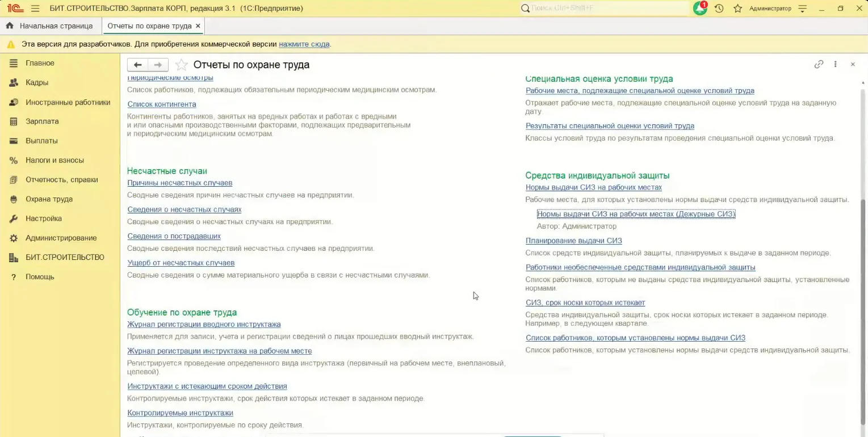Open the Главное section
Screen dimensions: 868x437
click(x=40, y=63)
